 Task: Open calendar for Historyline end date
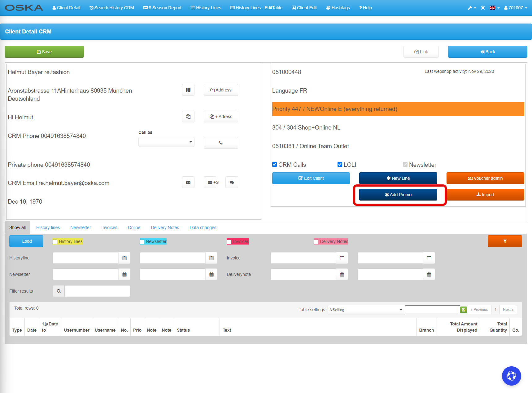pos(211,258)
